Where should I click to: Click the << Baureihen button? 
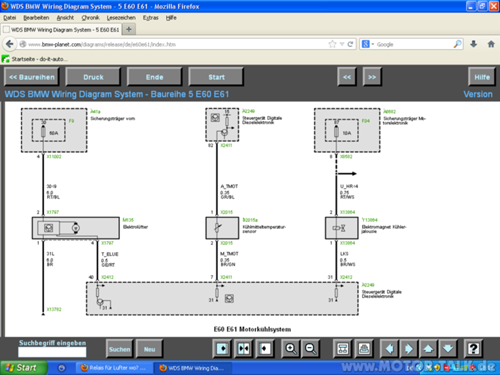[32, 77]
